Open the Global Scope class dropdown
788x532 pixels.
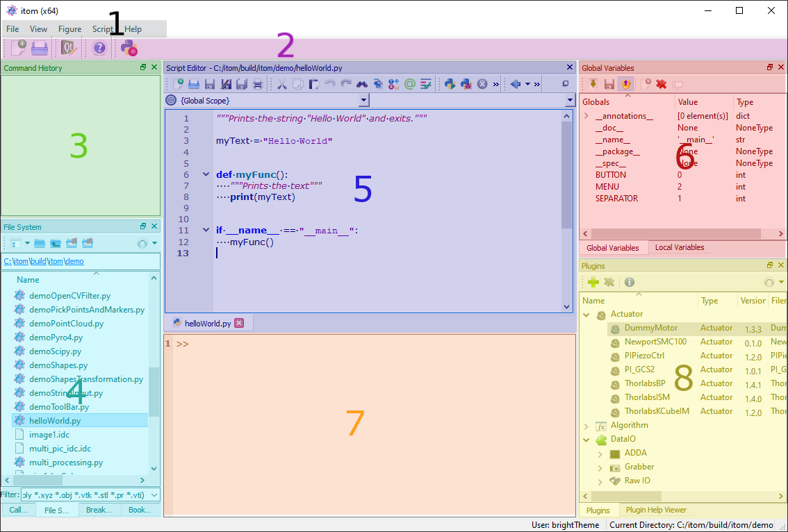click(364, 101)
